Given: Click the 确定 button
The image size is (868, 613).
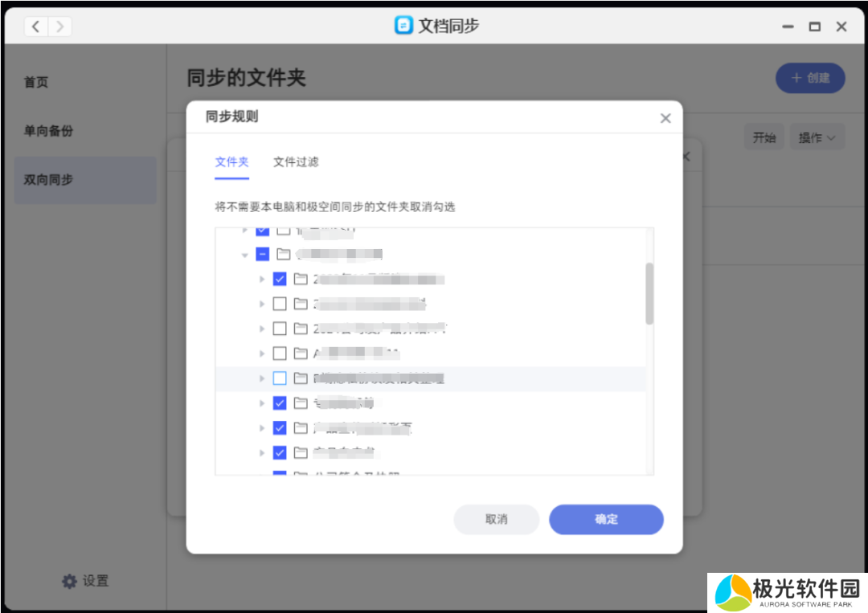Looking at the screenshot, I should 606,520.
